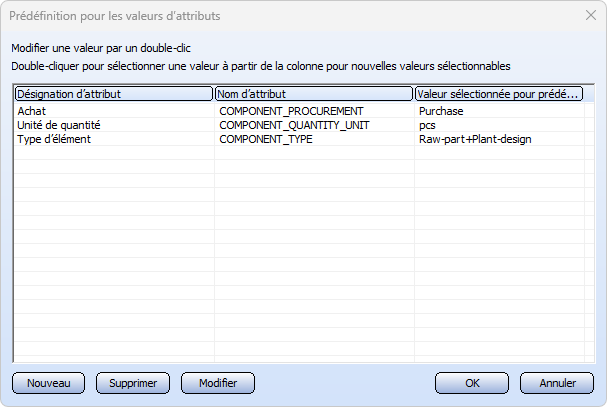Image resolution: width=607 pixels, height=407 pixels.
Task: Select the Type d'élément row
Action: point(299,139)
